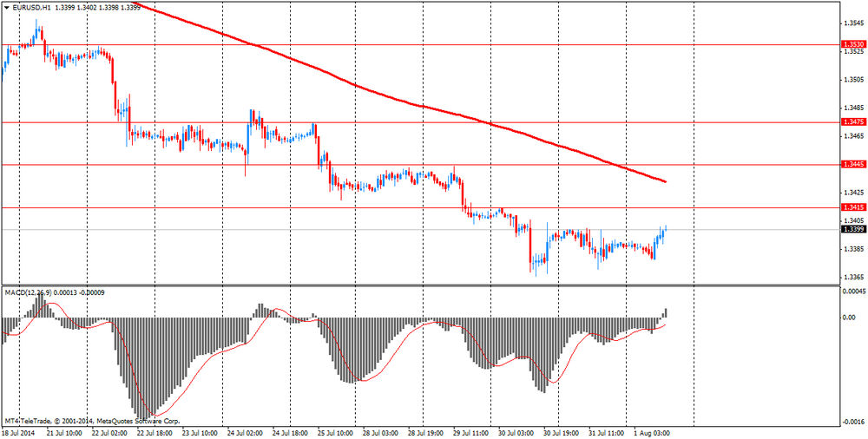This screenshot has width=868, height=439.
Task: Click the MT4 TeleTrade MetaQuotes copyright text
Action: 93,421
